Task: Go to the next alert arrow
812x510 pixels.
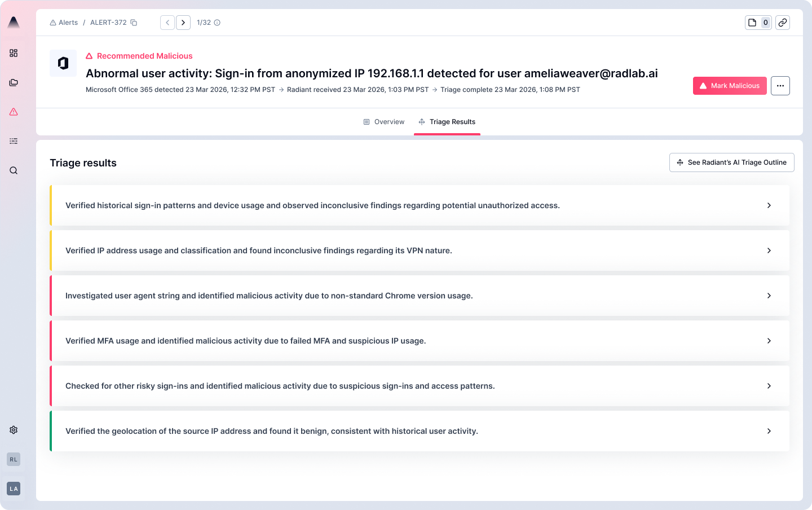Action: [183, 23]
